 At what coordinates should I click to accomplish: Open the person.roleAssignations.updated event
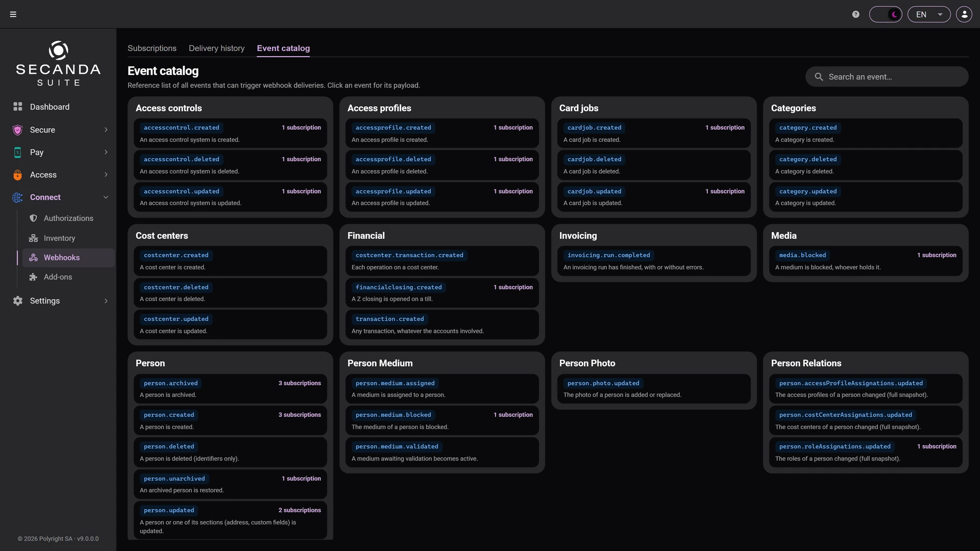point(866,452)
